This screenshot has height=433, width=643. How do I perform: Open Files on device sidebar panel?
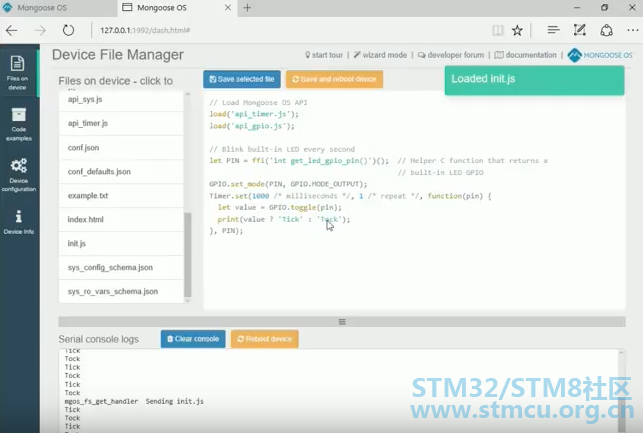coord(18,73)
